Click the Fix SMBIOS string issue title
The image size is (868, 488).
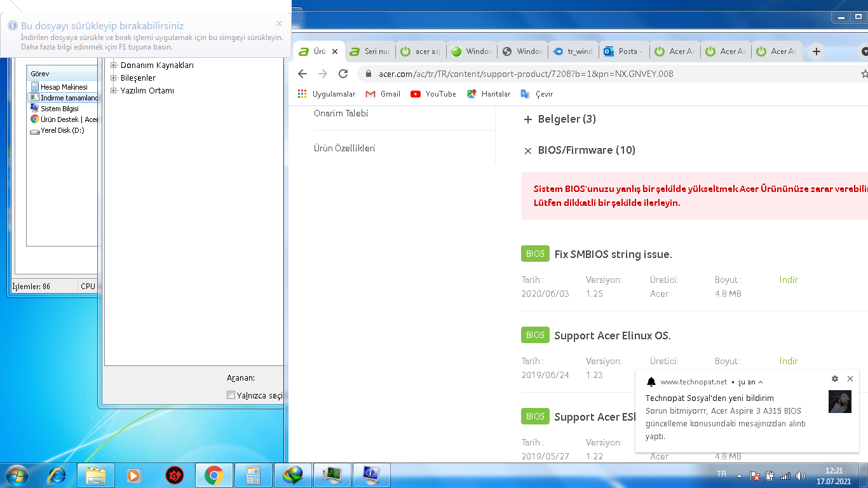[613, 254]
